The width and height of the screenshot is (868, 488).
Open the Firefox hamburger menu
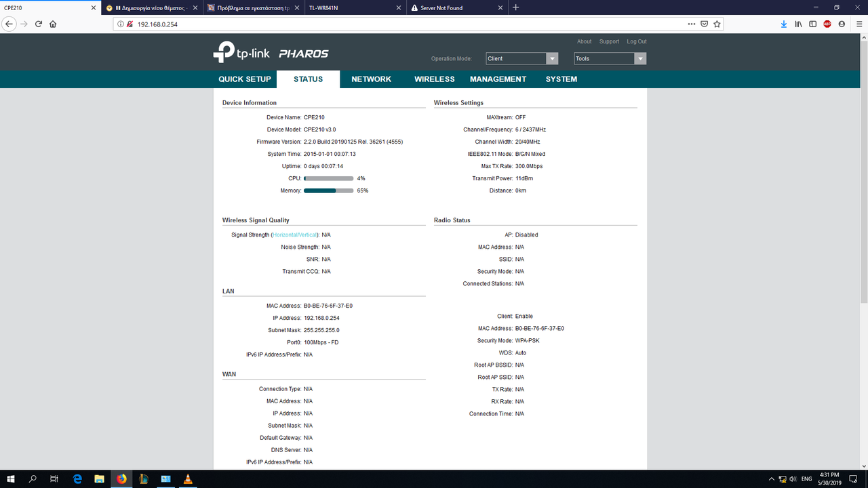859,24
